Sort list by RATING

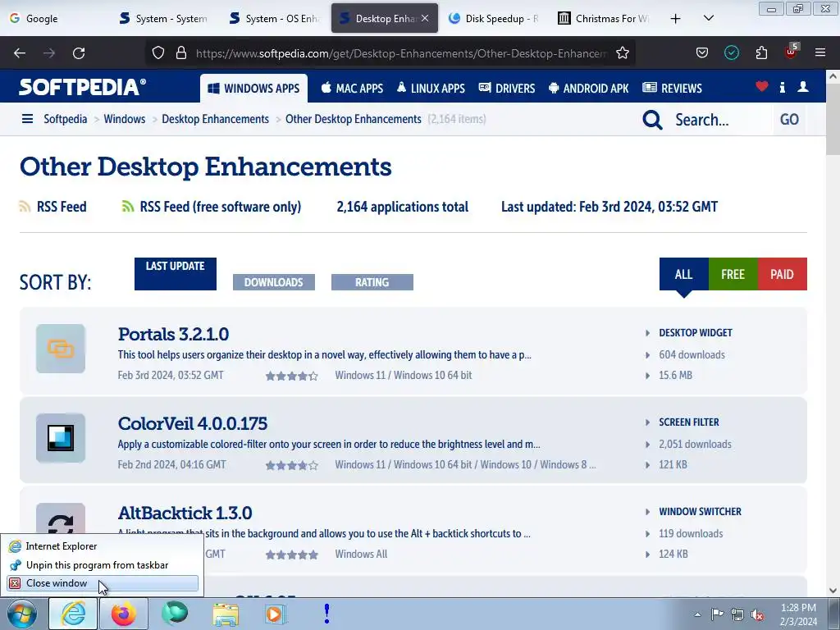tap(372, 282)
